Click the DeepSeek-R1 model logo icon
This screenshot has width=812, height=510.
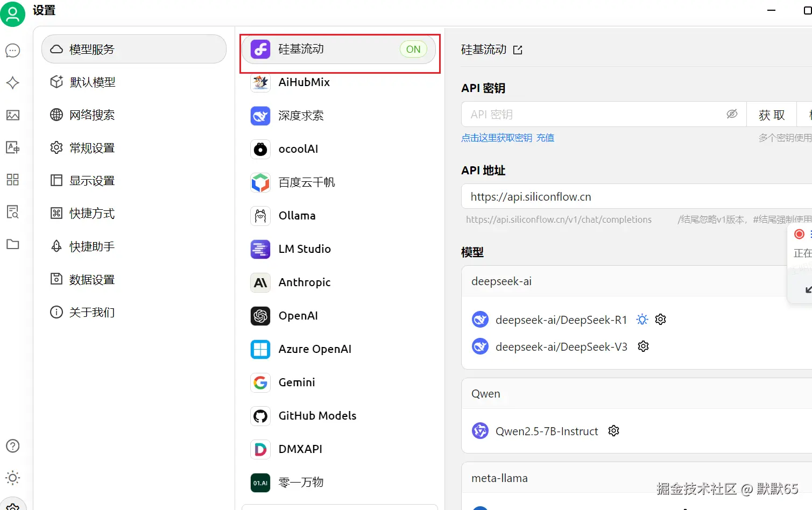tap(480, 320)
